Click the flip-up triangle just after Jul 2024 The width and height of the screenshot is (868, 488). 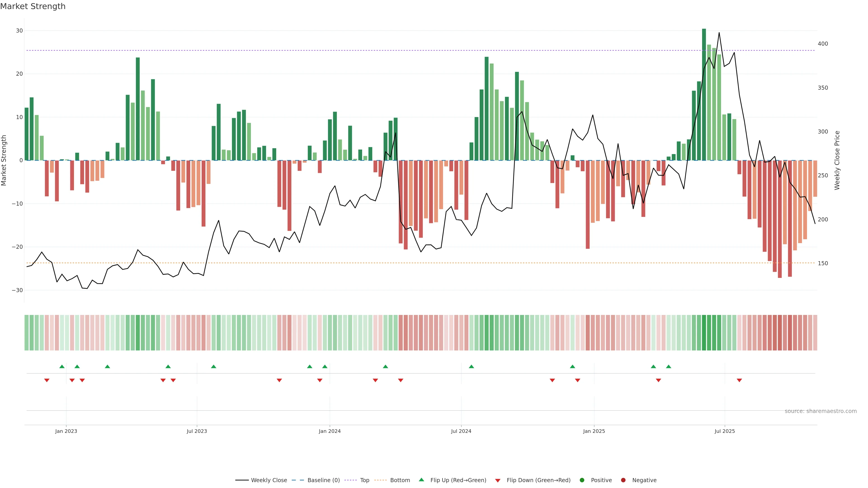pos(471,366)
